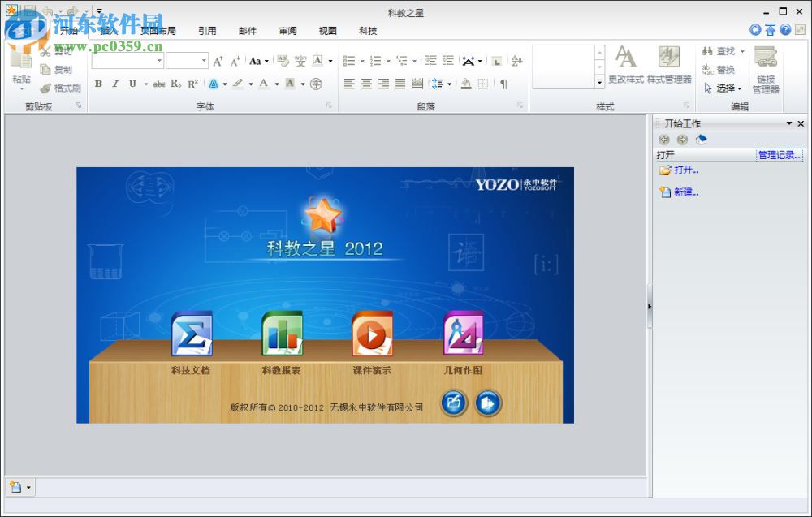Open the 开始工作 task pane dropdown arrow
Image resolution: width=812 pixels, height=517 pixels.
click(788, 123)
